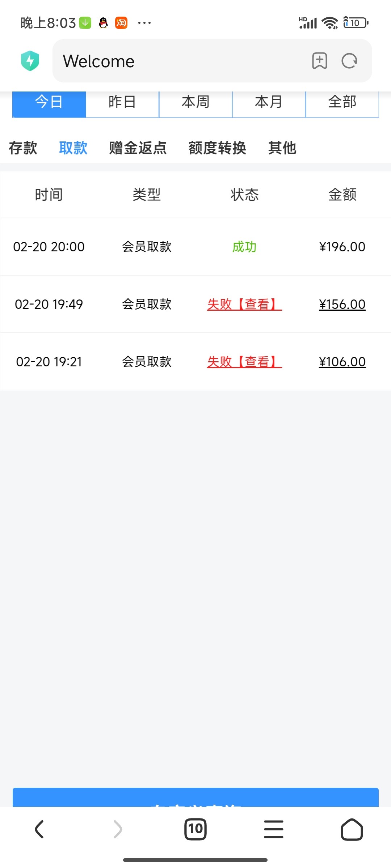Show records for 本月
This screenshot has height=868, width=391.
pyautogui.click(x=269, y=102)
